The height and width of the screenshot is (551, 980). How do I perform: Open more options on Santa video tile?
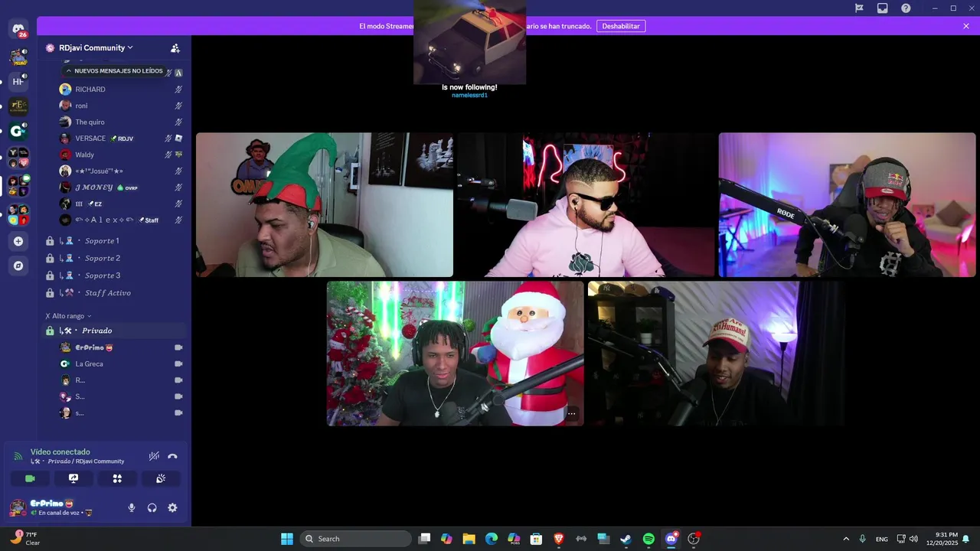(x=571, y=414)
